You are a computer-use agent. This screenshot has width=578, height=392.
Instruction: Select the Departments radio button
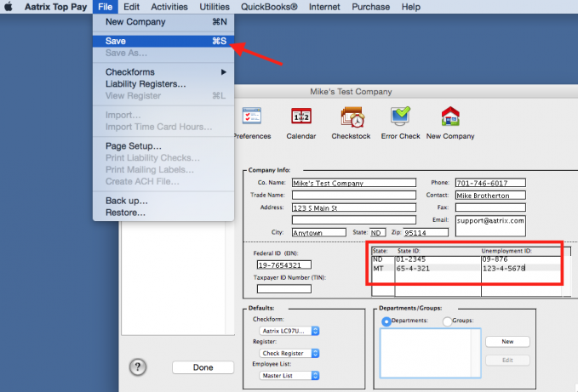coord(387,321)
